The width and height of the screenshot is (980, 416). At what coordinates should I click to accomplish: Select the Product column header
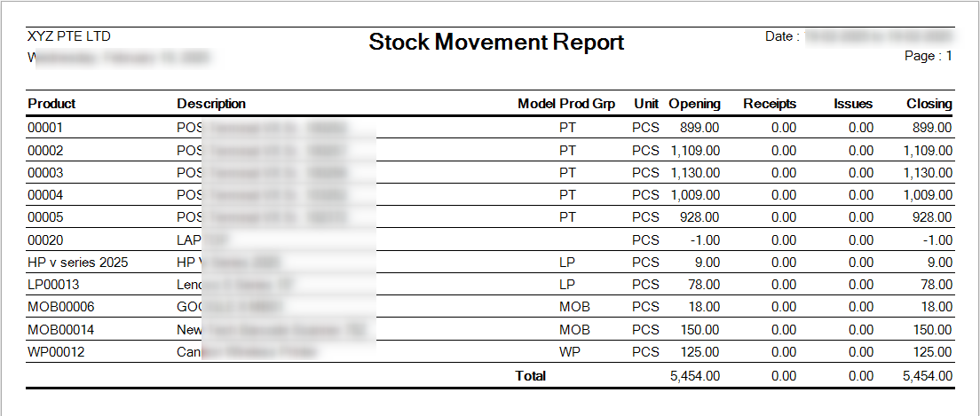click(51, 104)
